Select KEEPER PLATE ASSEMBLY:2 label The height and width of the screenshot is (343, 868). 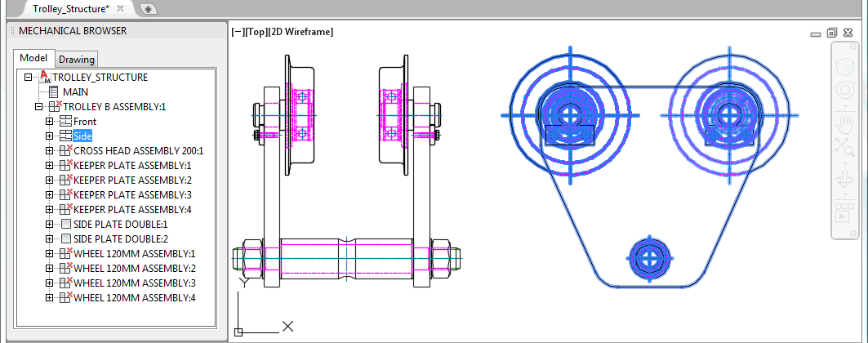(132, 180)
